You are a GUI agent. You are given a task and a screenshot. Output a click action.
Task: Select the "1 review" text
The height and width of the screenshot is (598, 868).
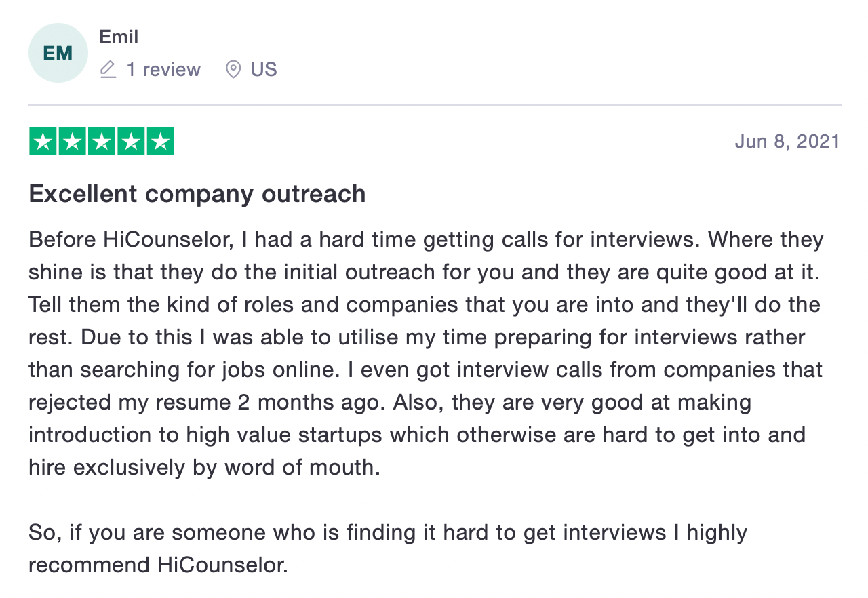click(163, 69)
